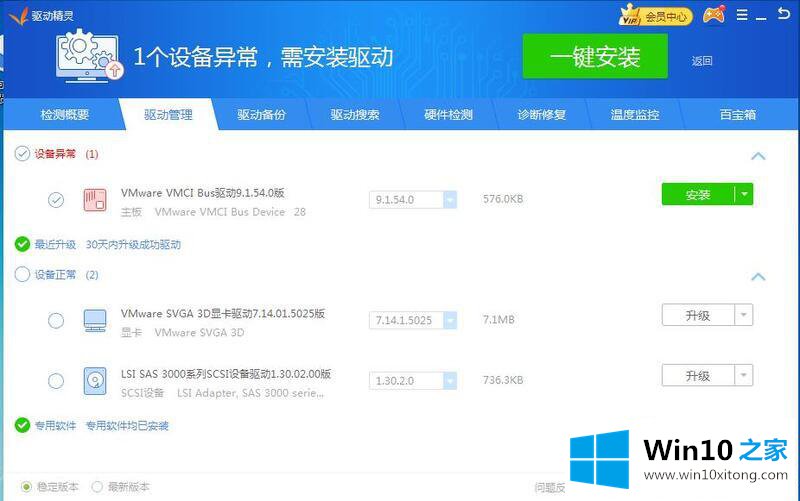Select the 最新版本 radio button
Image resolution: width=800 pixels, height=501 pixels.
(97, 487)
